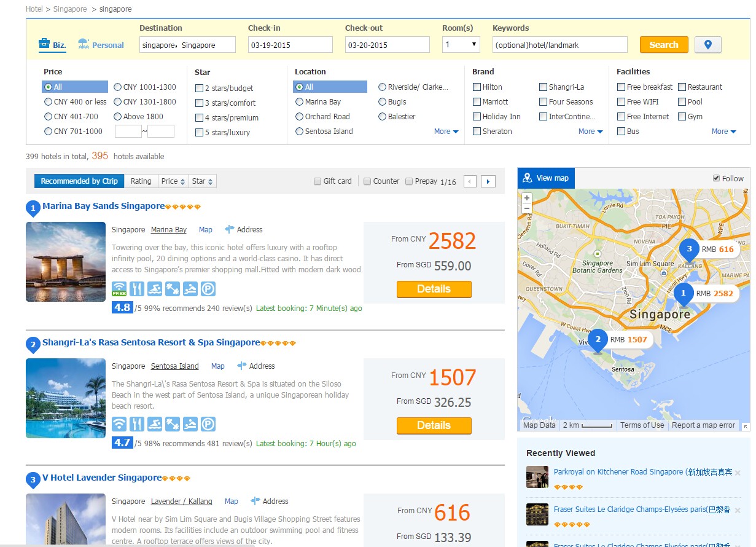756x547 pixels.
Task: Click Rasa Sentosa gym dumbbell icon
Action: click(x=173, y=424)
